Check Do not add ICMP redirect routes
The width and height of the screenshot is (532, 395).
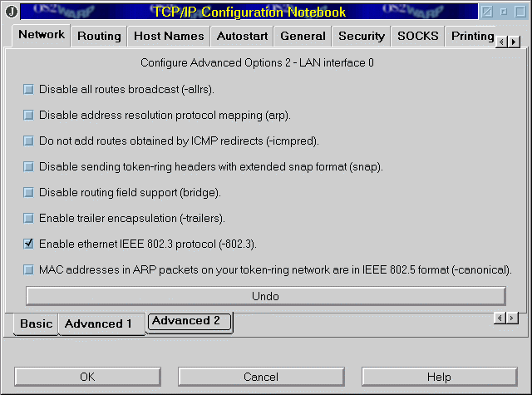28,141
